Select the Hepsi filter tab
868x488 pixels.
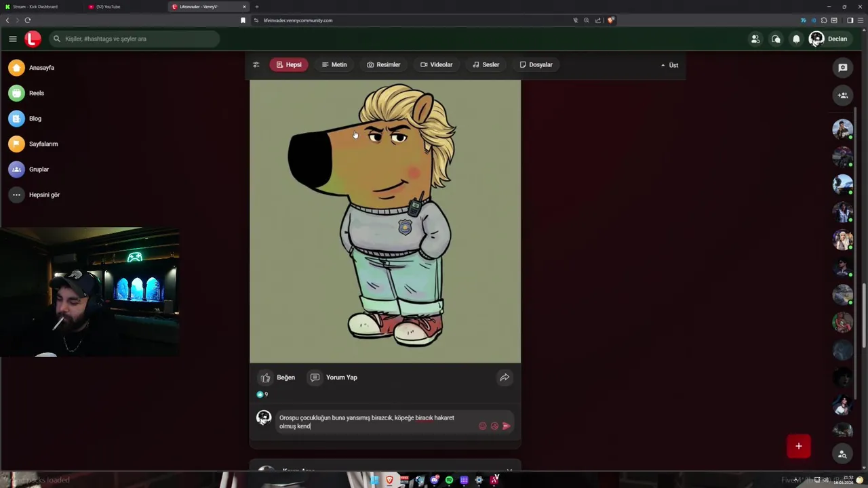point(289,64)
